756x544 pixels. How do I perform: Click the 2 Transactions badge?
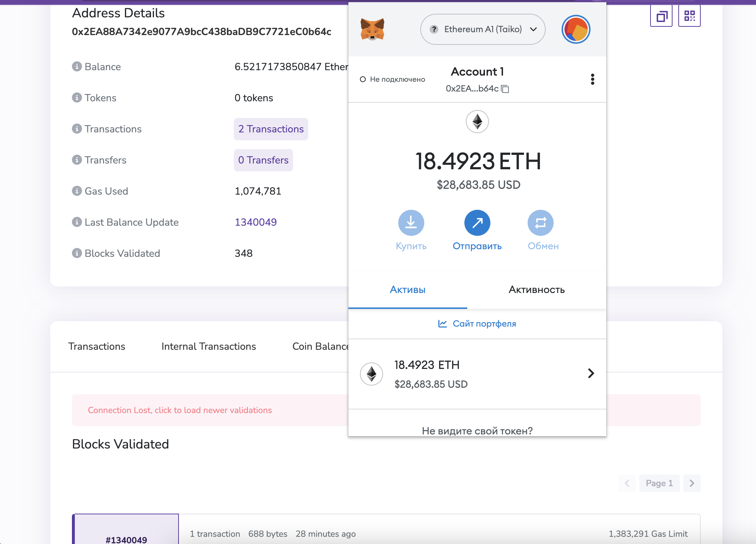tap(271, 129)
